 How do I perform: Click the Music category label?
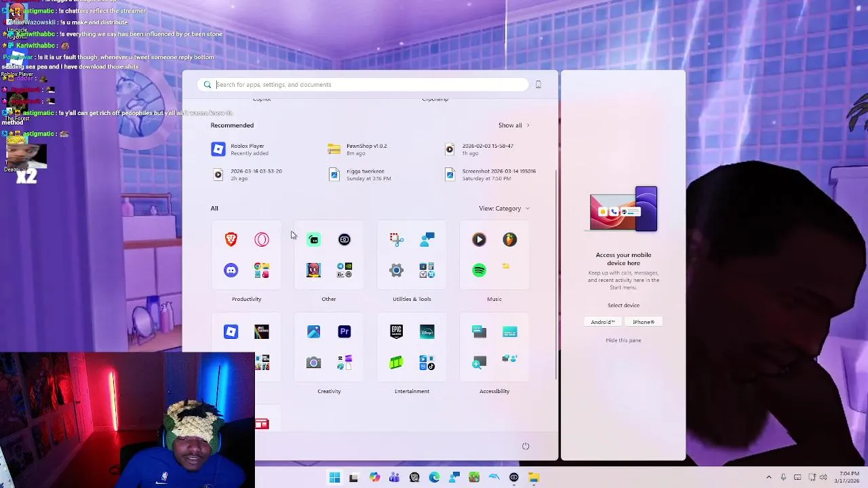click(494, 299)
